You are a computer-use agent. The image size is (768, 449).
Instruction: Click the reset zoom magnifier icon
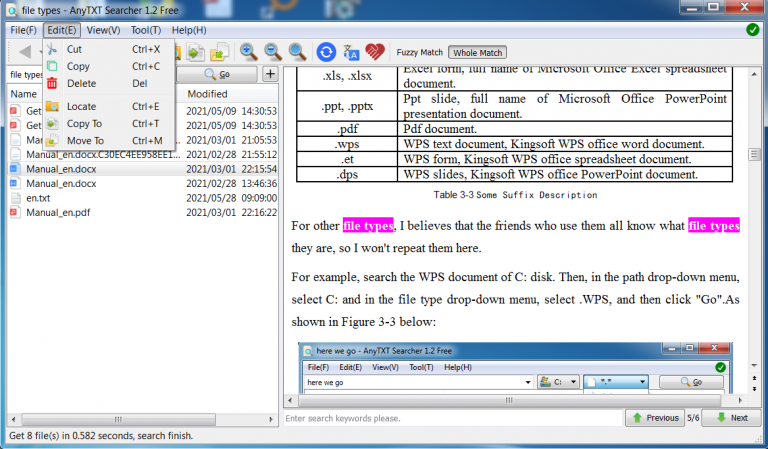pyautogui.click(x=297, y=51)
